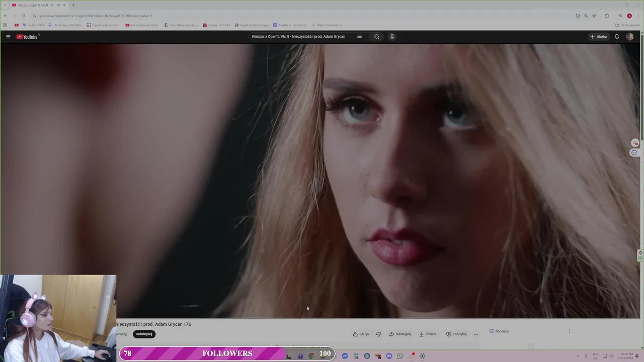This screenshot has height=362, width=644.
Task: Click the browser address bar URL
Action: [96, 16]
